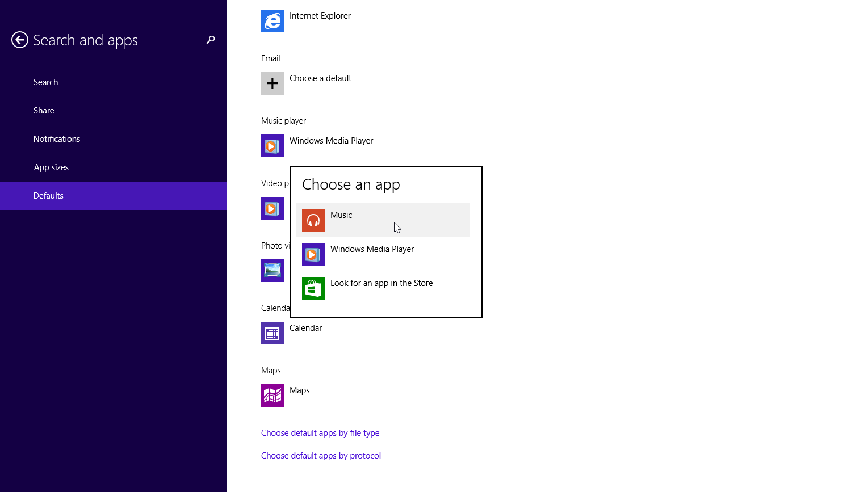
Task: Open the Notifications settings section
Action: 114,139
